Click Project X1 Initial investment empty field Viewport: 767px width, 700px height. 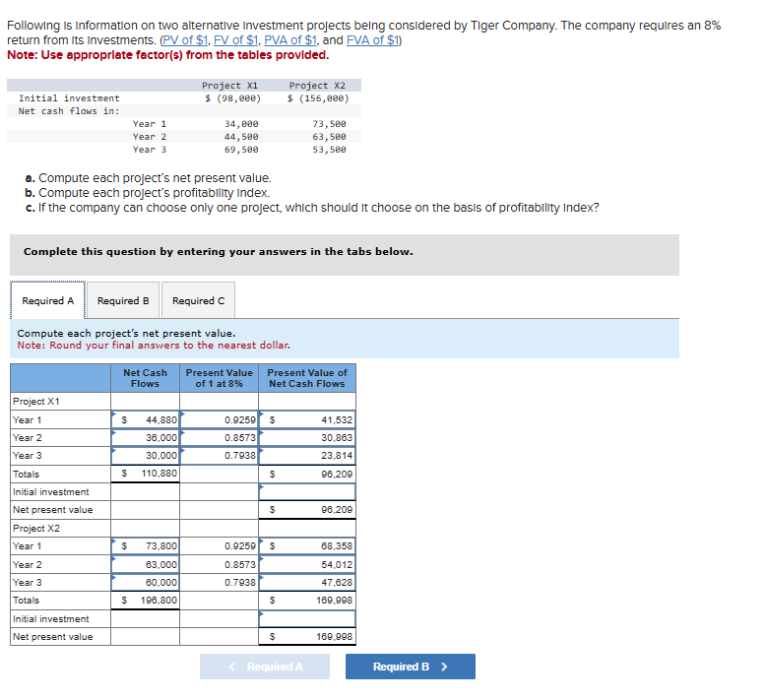pyautogui.click(x=307, y=491)
